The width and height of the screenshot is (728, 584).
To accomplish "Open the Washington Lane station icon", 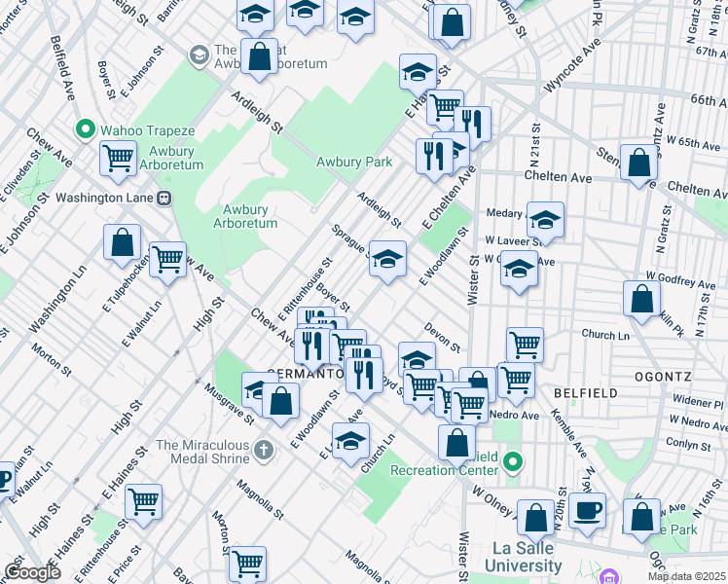I will 164,199.
